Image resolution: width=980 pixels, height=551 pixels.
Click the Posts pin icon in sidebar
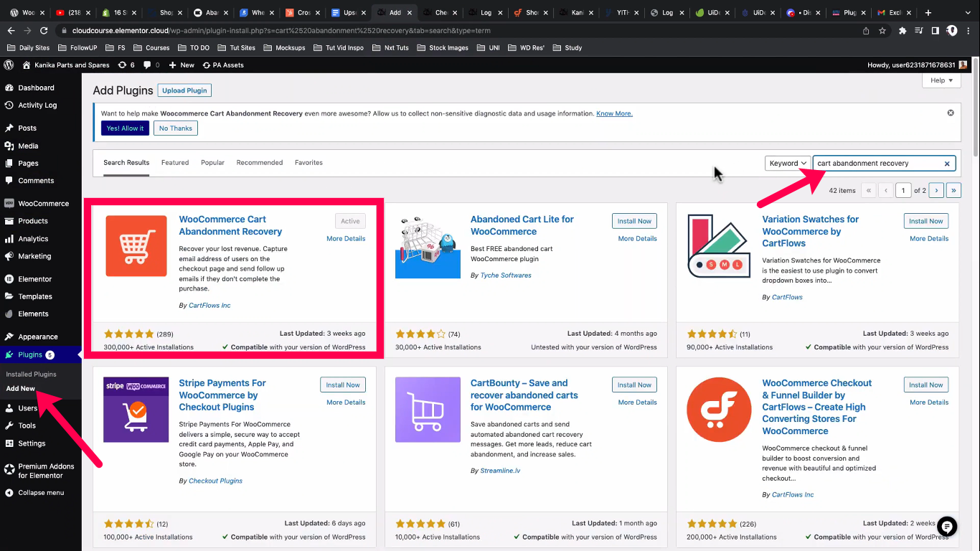pos(9,128)
